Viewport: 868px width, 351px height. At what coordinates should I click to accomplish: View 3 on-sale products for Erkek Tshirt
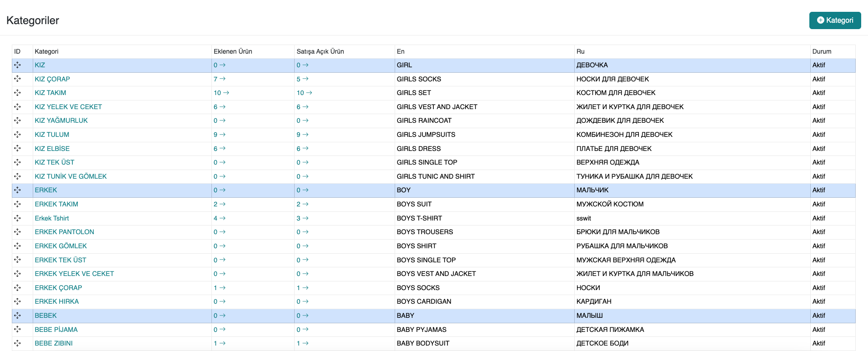(302, 218)
